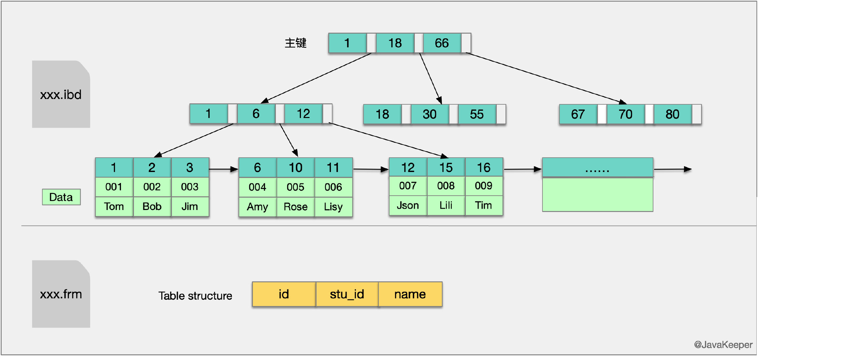Click internal node key 70
The image size is (868, 360).
pyautogui.click(x=625, y=114)
